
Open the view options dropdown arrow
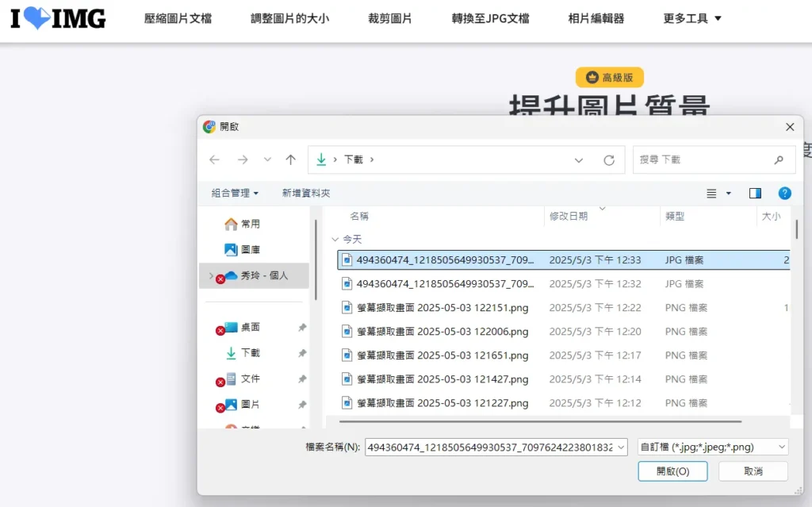tap(728, 194)
